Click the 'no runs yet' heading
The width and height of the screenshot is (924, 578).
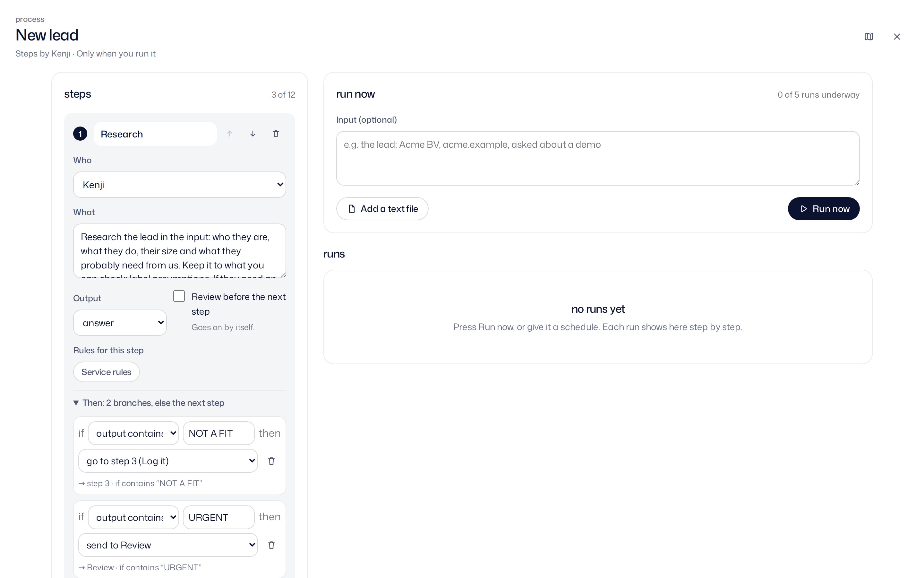tap(598, 309)
